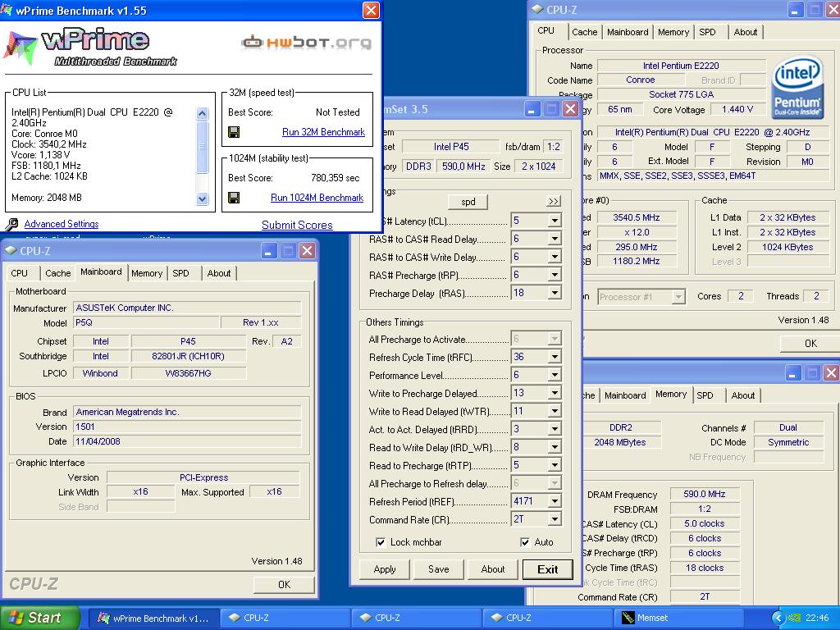Click OK in the Mainboard CPU-Z window

click(x=284, y=584)
